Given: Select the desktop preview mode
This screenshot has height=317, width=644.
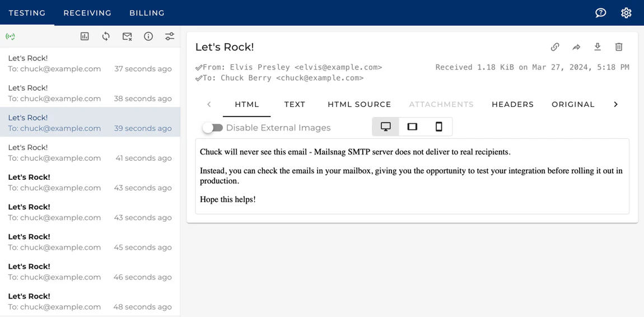Looking at the screenshot, I should tap(386, 127).
